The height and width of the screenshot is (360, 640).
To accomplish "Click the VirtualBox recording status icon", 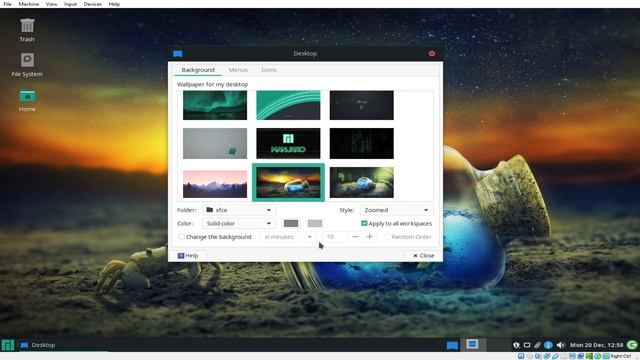I will point(580,356).
